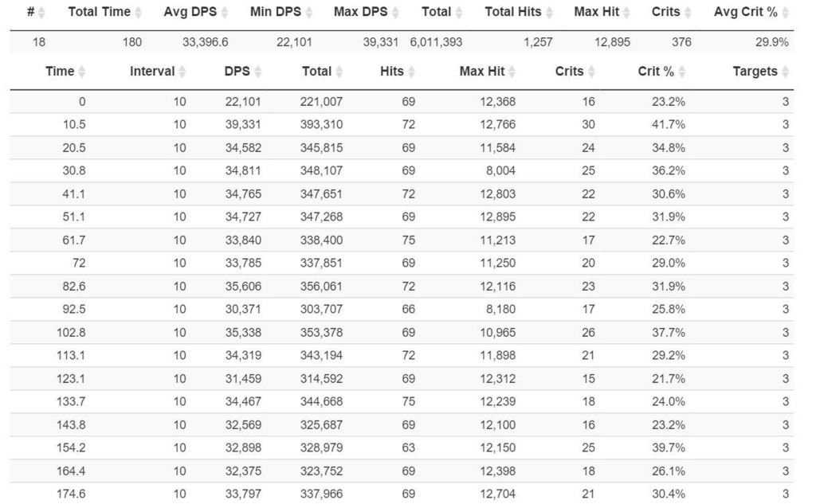Click sort arrows next to # column
Viewport: 816px width, 504px height.
[41, 13]
